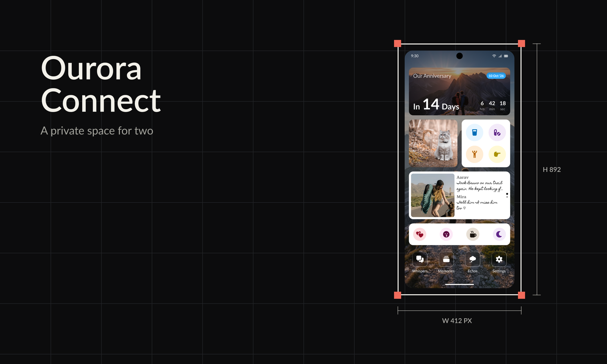Click the 10 Oct '26 date badge
The width and height of the screenshot is (607, 364).
[496, 76]
